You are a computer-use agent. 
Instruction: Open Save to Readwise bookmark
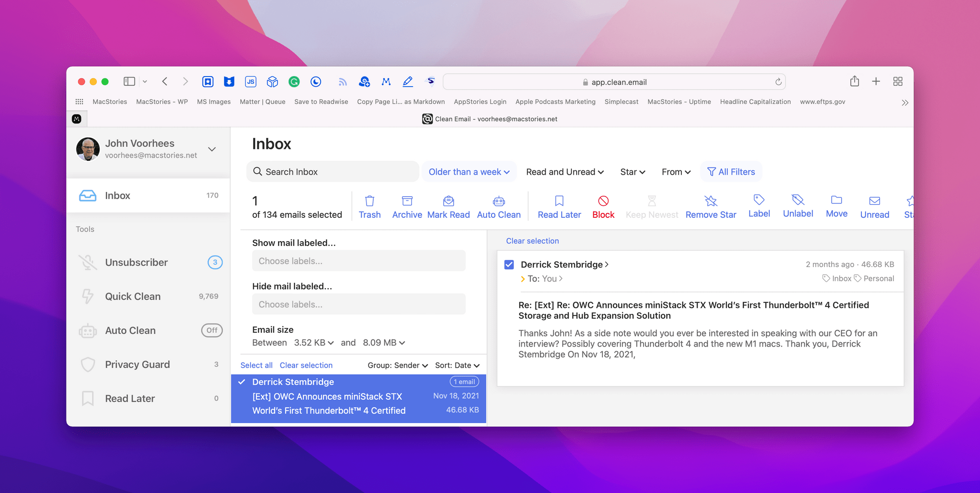[321, 101]
